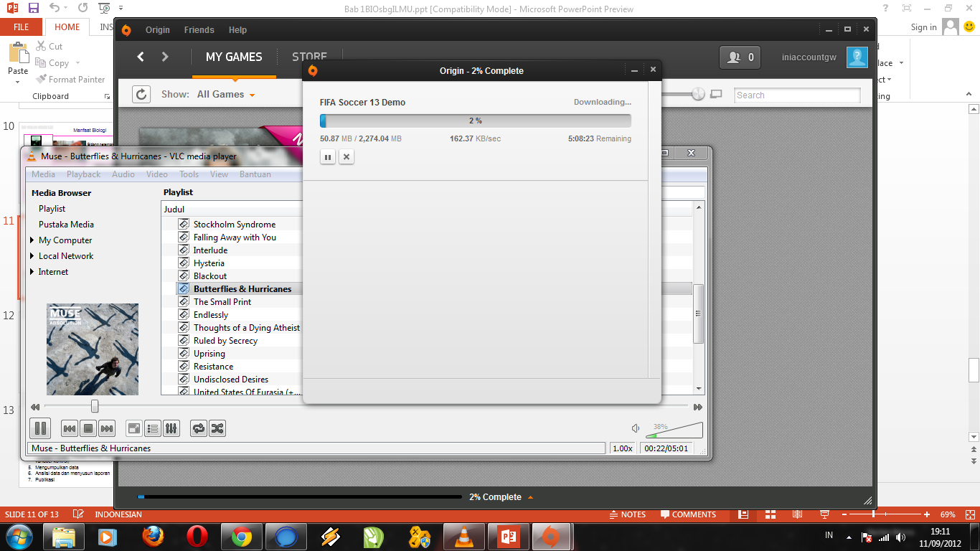The height and width of the screenshot is (551, 980).
Task: Open Google Chrome from the taskbar
Action: (241, 537)
